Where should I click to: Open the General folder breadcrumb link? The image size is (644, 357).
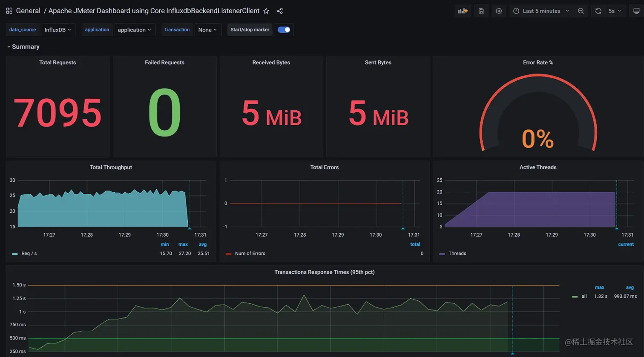(x=28, y=11)
